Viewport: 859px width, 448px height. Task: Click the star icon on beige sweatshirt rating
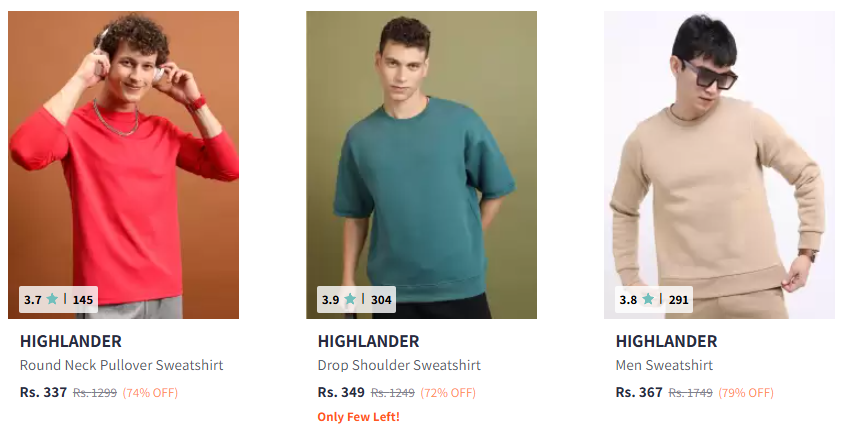pyautogui.click(x=648, y=299)
